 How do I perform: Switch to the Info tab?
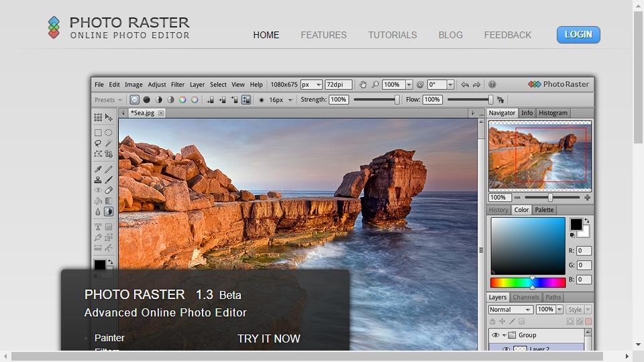527,113
